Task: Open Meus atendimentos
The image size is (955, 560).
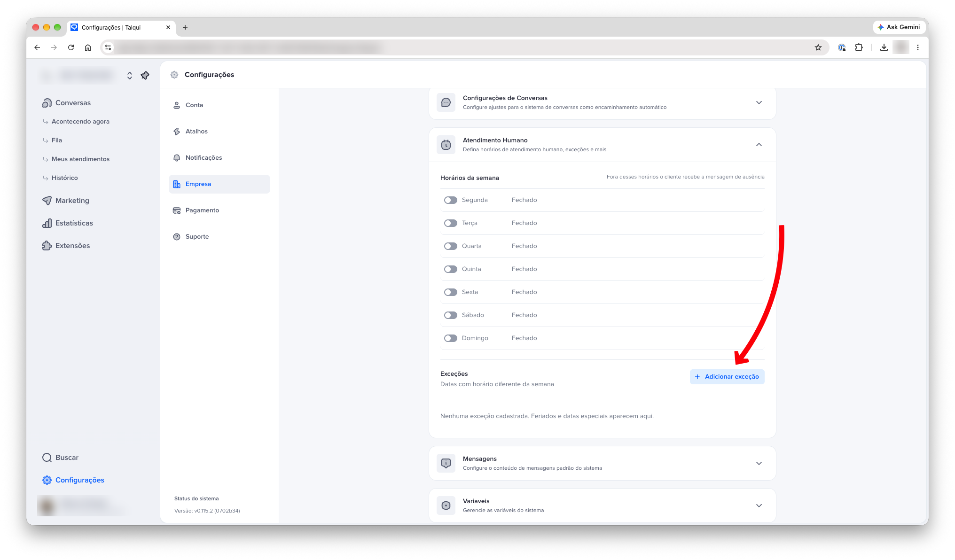Action: [x=80, y=159]
